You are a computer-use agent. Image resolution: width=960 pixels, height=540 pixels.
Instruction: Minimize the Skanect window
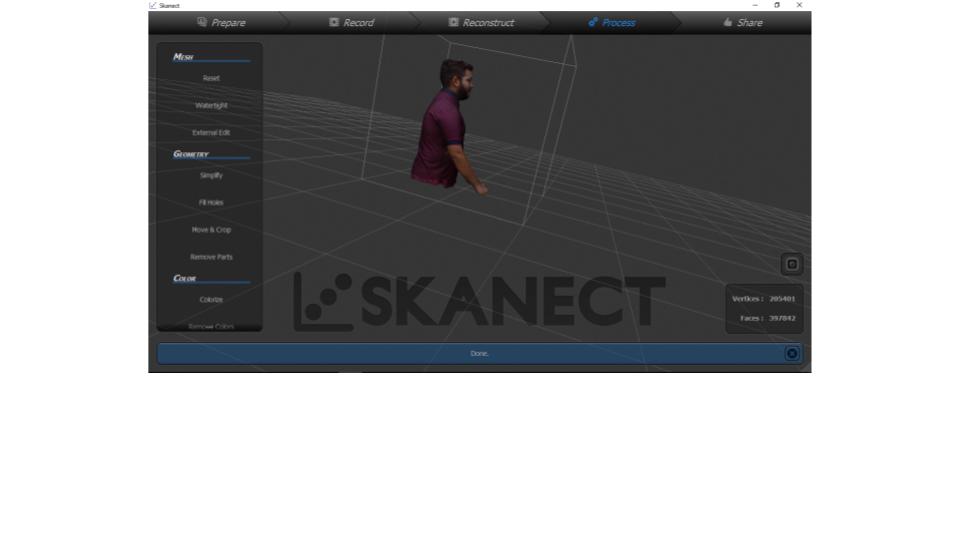click(x=755, y=5)
